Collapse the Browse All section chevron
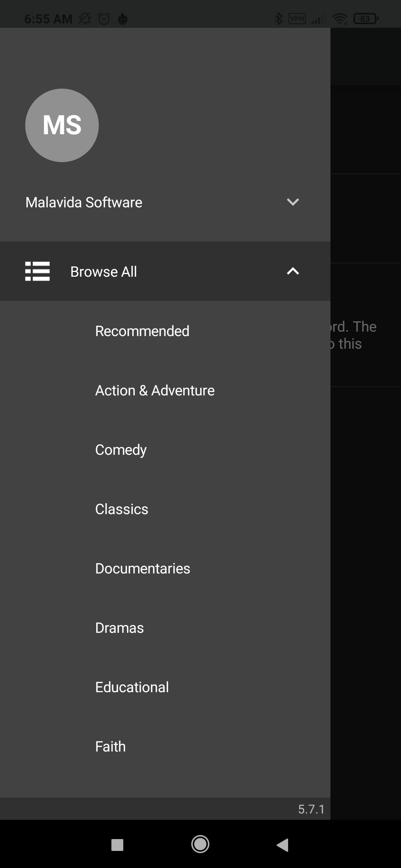Viewport: 401px width, 868px height. 293,271
